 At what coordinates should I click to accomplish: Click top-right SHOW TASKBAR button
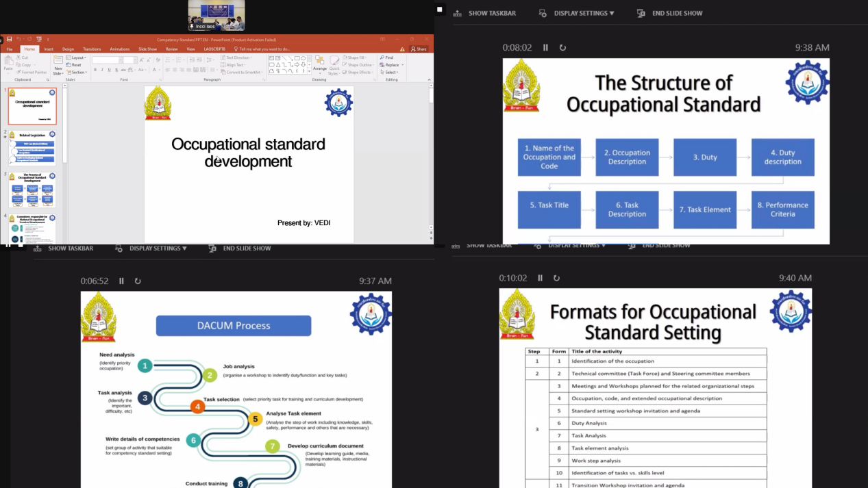tap(485, 13)
